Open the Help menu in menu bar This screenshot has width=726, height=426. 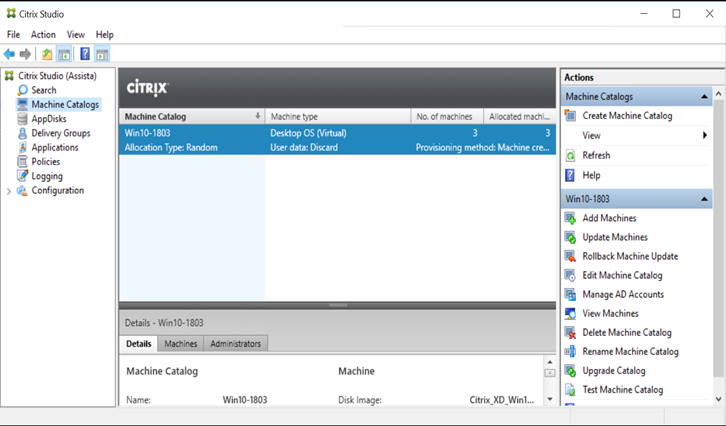105,35
